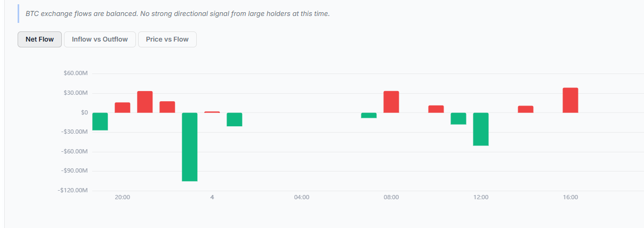Viewport: 644px width, 228px height.
Task: Click the green bar right after label 4
Action: [235, 119]
